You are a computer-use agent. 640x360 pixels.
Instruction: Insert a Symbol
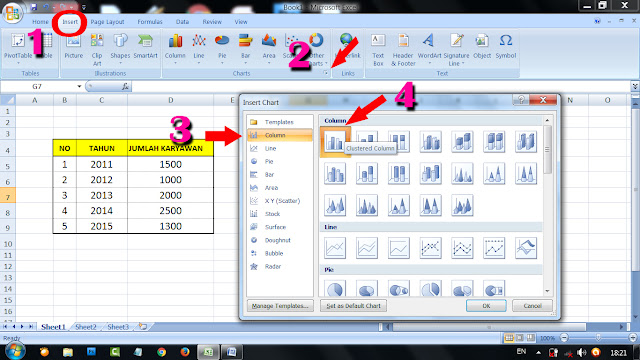(x=506, y=47)
